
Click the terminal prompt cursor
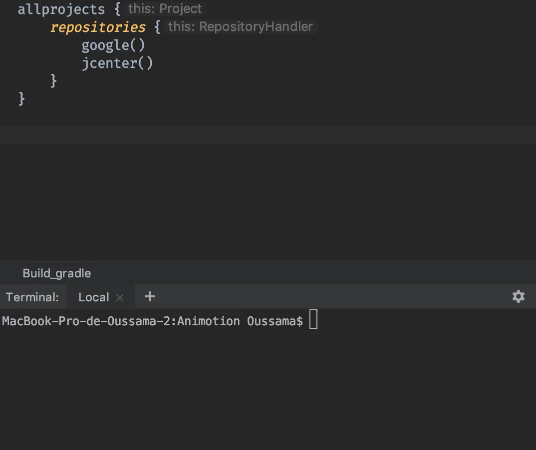click(313, 319)
